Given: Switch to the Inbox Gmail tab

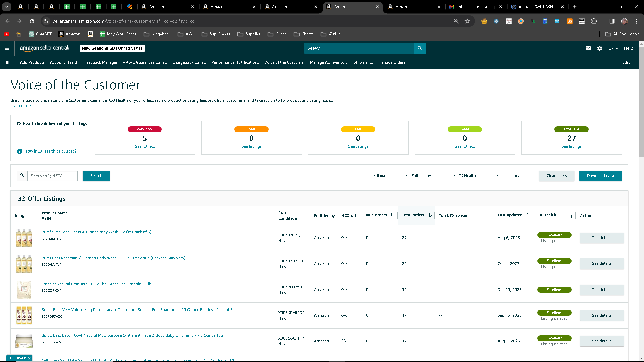Looking at the screenshot, I should click(476, 7).
